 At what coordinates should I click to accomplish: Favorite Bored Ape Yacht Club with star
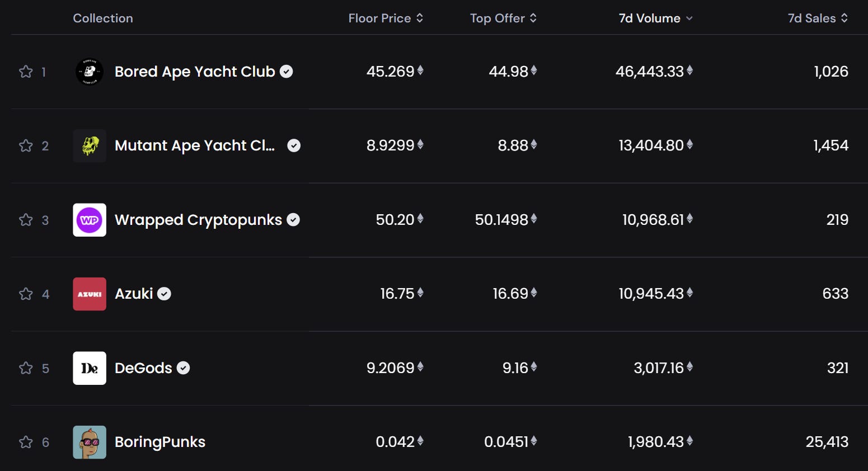[26, 72]
